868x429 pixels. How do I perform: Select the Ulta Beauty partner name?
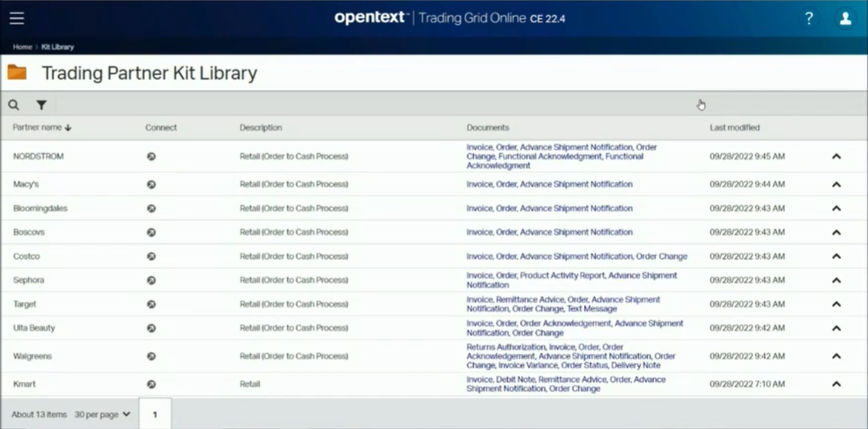pyautogui.click(x=35, y=328)
